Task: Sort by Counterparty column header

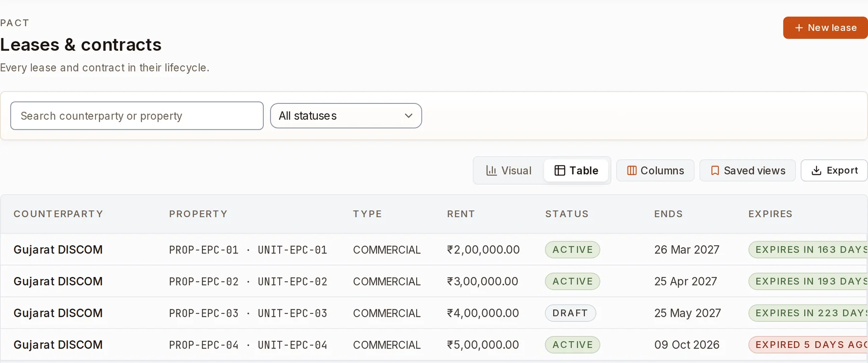Action: tap(58, 214)
